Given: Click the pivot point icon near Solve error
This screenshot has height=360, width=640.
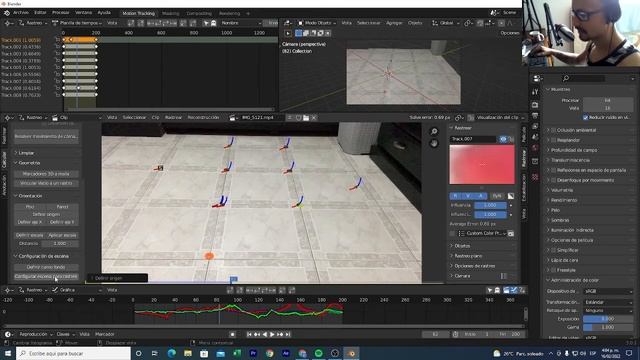Looking at the screenshot, I should [458, 118].
